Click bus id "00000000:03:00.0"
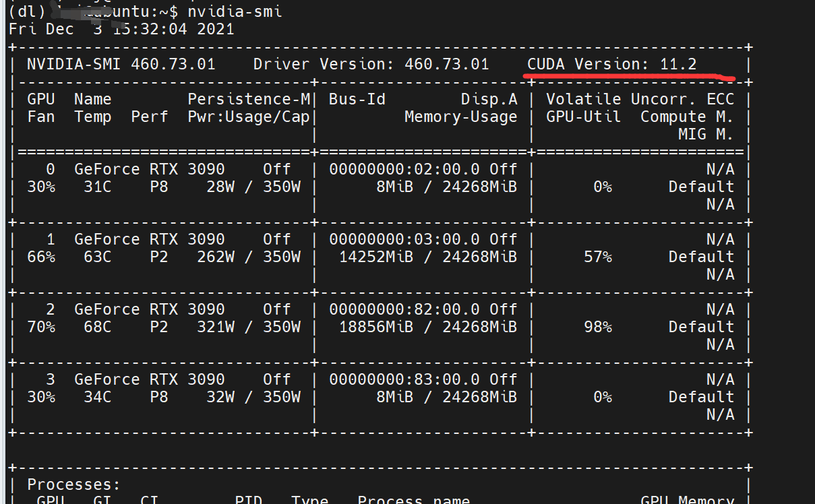Screen dimensions: 815x504 pos(404,240)
